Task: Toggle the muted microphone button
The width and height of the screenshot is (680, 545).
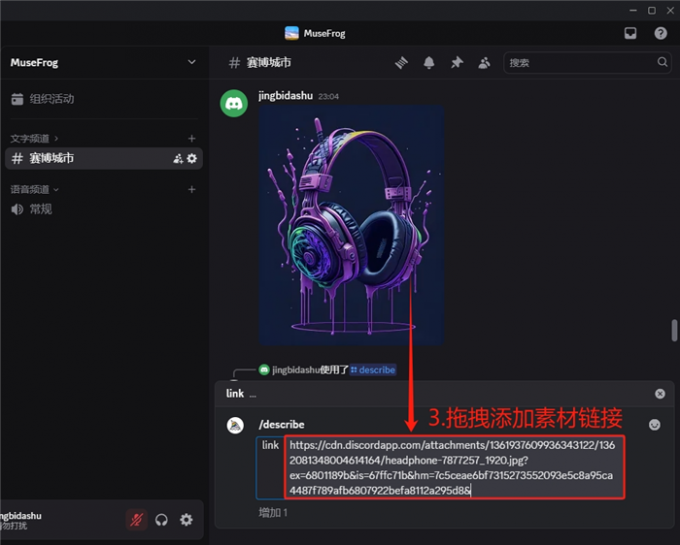Action: 137,519
